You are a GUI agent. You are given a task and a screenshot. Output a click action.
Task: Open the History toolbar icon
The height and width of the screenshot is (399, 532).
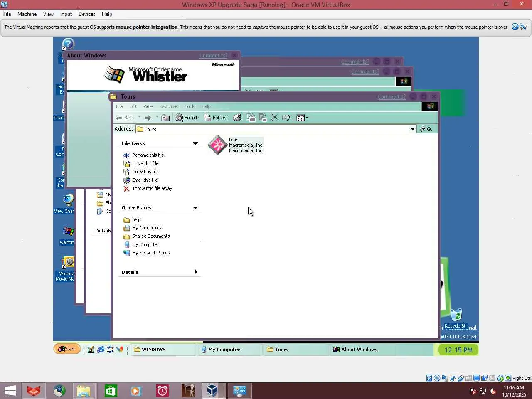coord(237,118)
